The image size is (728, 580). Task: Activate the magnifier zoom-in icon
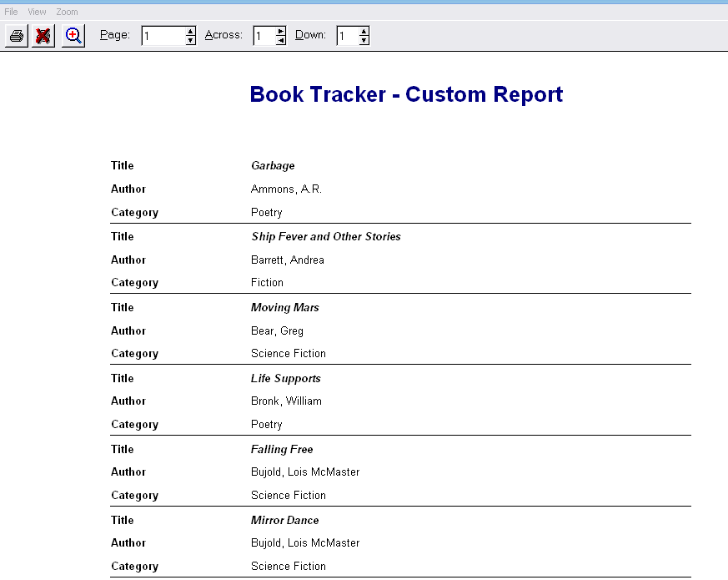pyautogui.click(x=73, y=36)
